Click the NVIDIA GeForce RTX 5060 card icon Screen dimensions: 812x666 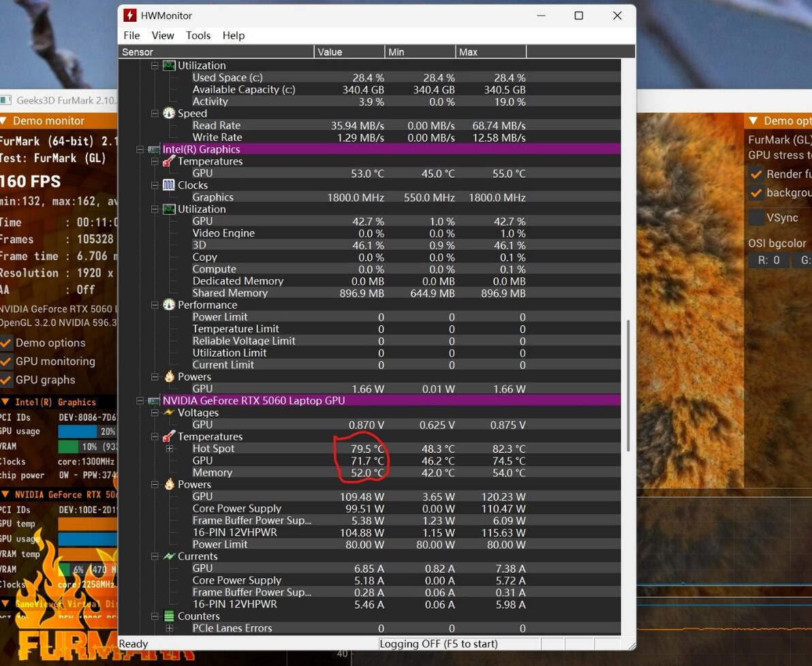pos(155,401)
